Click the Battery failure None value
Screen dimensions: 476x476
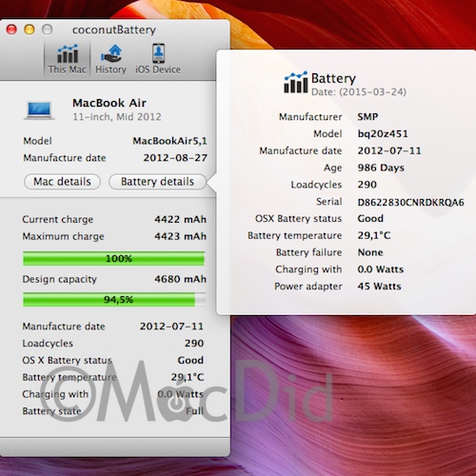[x=370, y=252]
